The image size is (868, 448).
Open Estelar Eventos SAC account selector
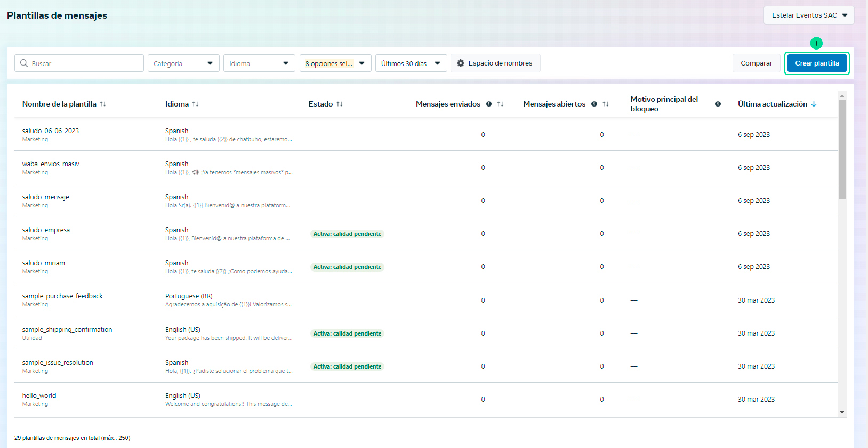808,15
